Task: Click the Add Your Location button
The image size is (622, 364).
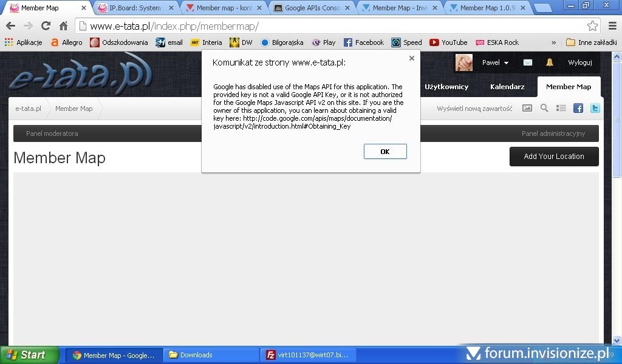Action: coord(554,157)
